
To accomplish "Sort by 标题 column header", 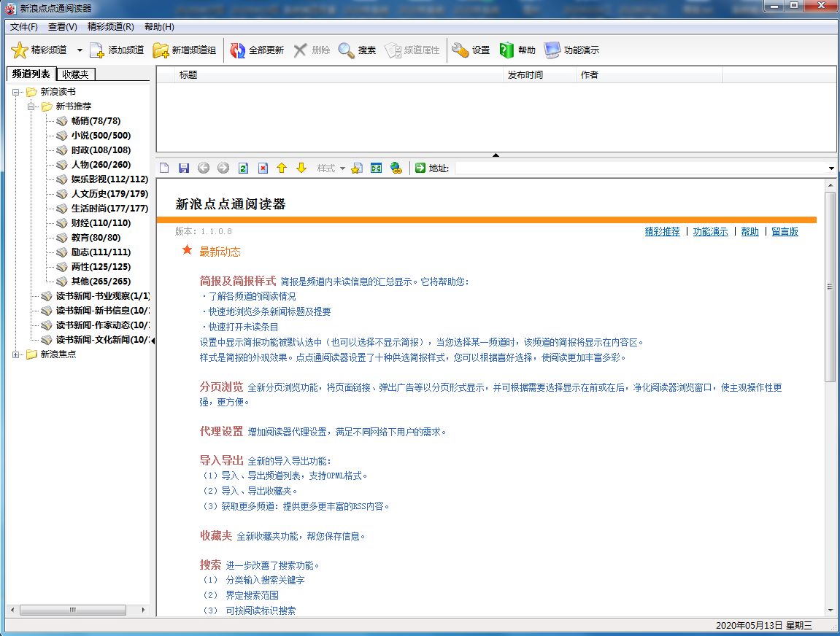I will tap(339, 75).
